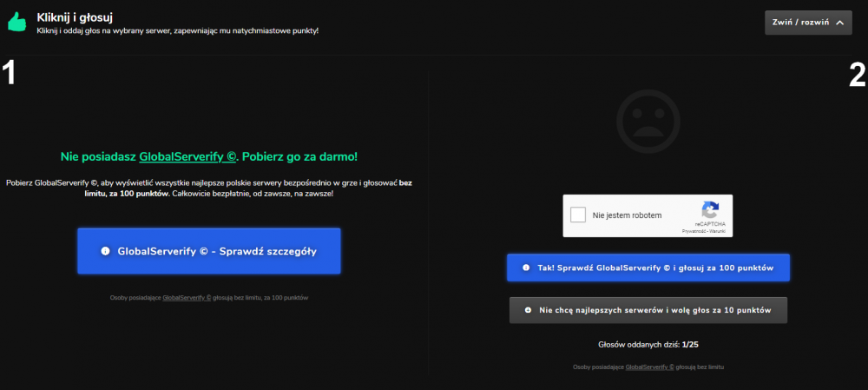Click the green thumbs-up icon
The width and height of the screenshot is (868, 390).
[17, 23]
